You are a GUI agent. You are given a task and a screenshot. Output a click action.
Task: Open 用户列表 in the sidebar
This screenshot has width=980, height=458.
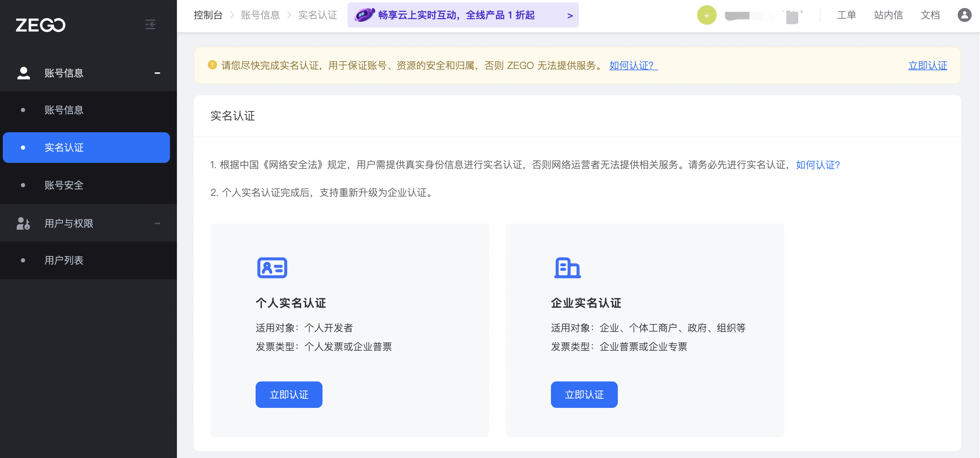click(64, 260)
